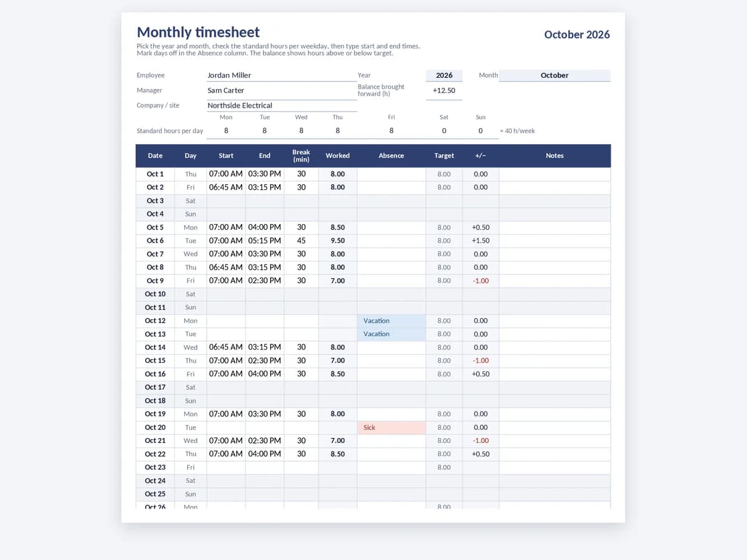Select the Oct 10 date cell
The height and width of the screenshot is (560, 747).
pyautogui.click(x=155, y=294)
